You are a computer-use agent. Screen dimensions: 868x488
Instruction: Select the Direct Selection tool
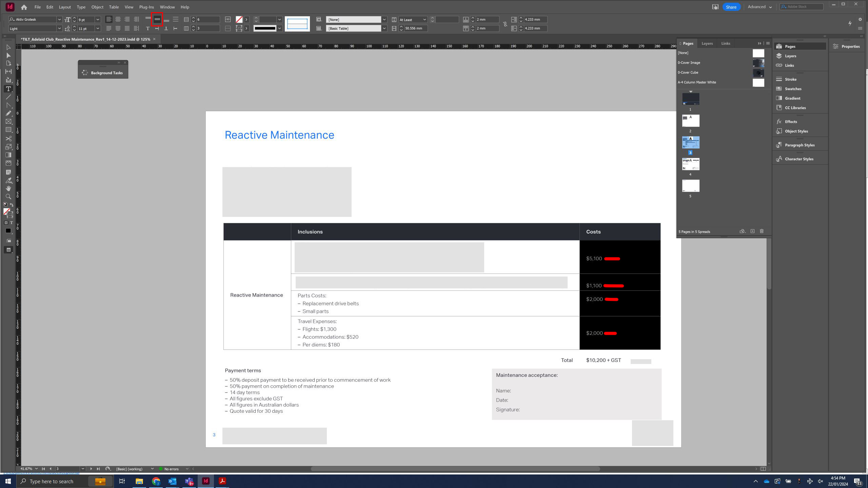coord(8,55)
